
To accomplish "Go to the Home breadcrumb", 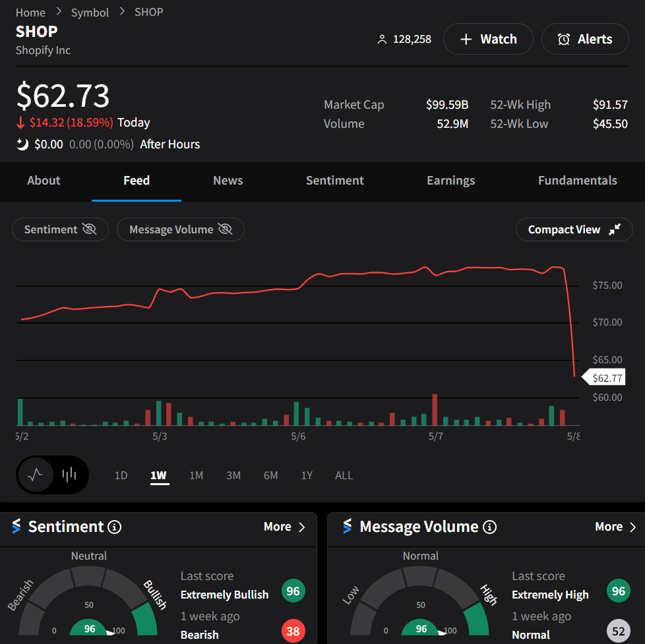I will click(x=30, y=13).
